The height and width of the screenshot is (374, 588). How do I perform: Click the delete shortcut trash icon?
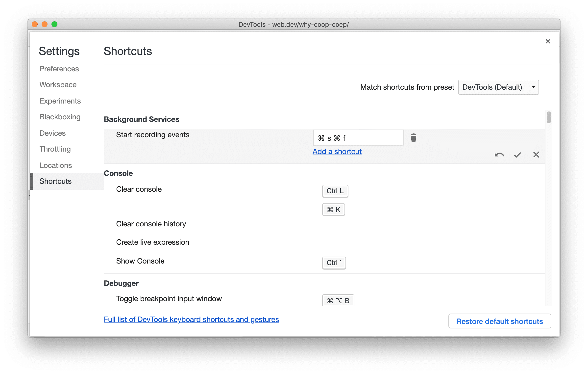pos(412,137)
